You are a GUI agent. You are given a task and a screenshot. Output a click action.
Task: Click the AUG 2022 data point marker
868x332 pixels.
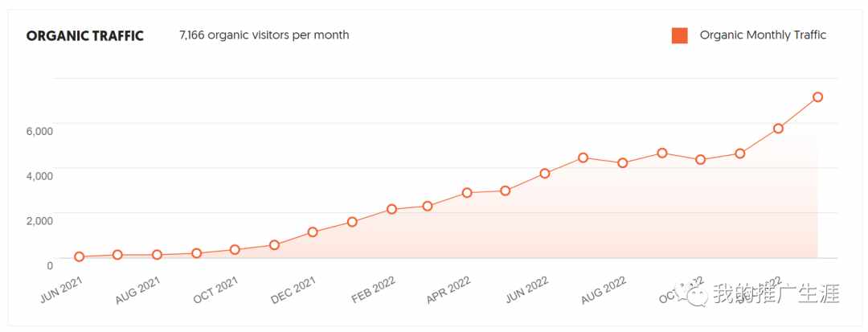pyautogui.click(x=623, y=163)
